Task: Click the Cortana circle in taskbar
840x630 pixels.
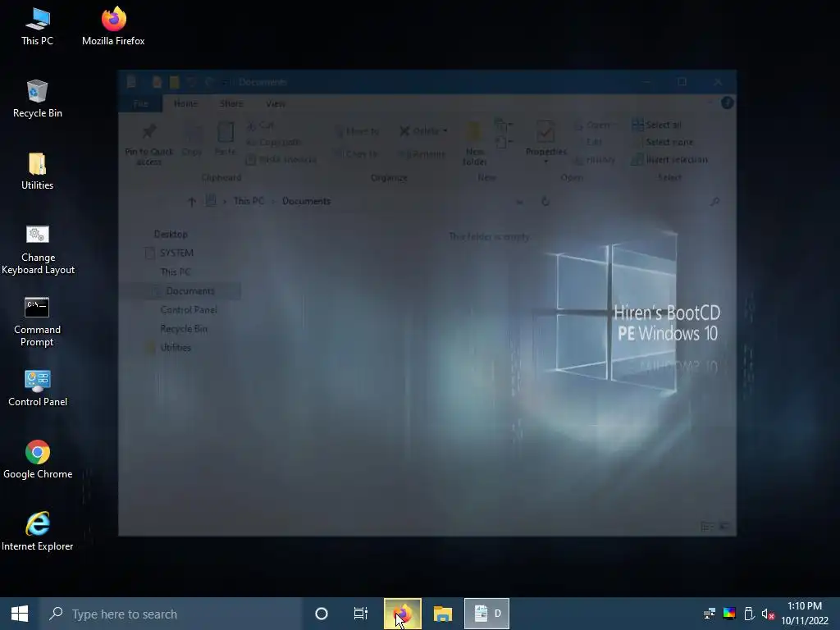Action: click(322, 614)
